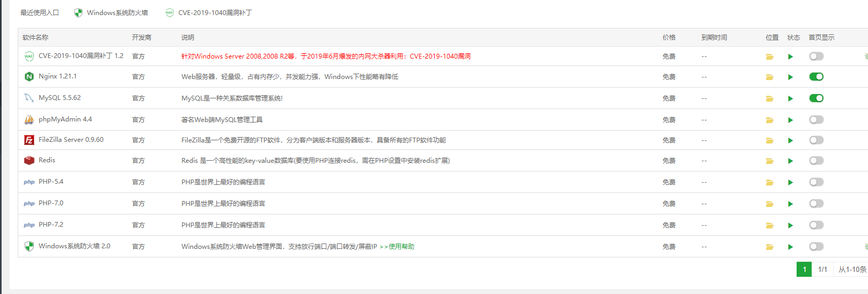The image size is (868, 294).
Task: Enable homepage display for PHP-7.0
Action: point(816,204)
